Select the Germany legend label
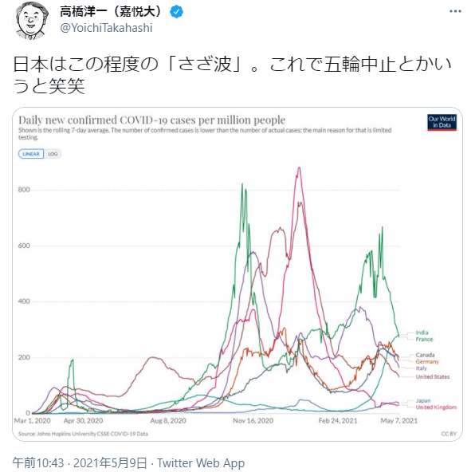Image resolution: width=475 pixels, height=476 pixels. pyautogui.click(x=427, y=361)
